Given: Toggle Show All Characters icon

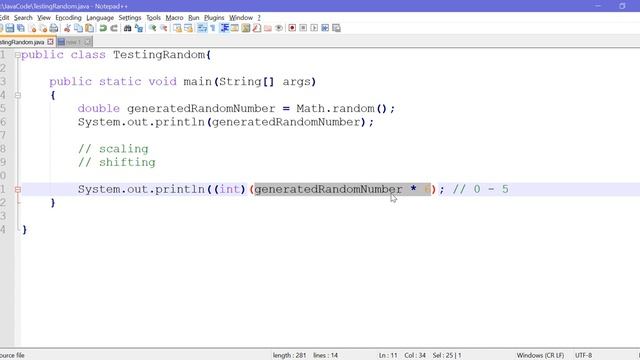Looking at the screenshot, I should (x=213, y=28).
